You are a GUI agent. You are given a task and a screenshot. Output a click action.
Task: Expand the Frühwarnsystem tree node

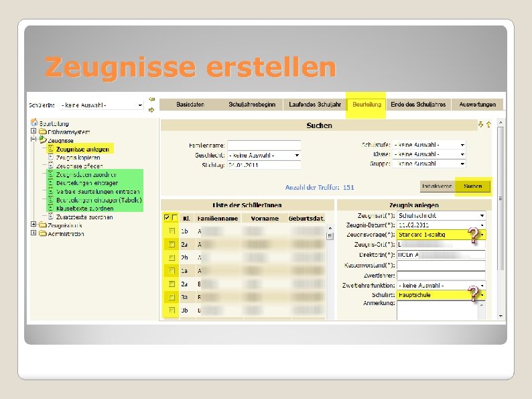tap(34, 131)
